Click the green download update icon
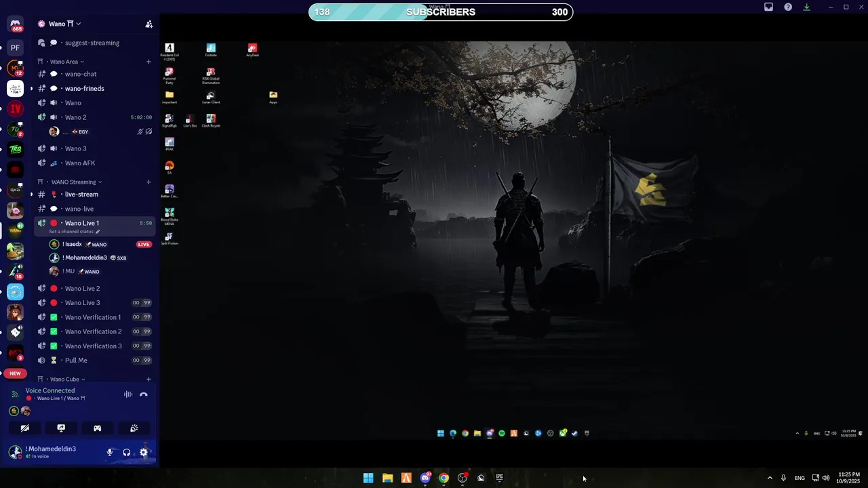 click(807, 7)
